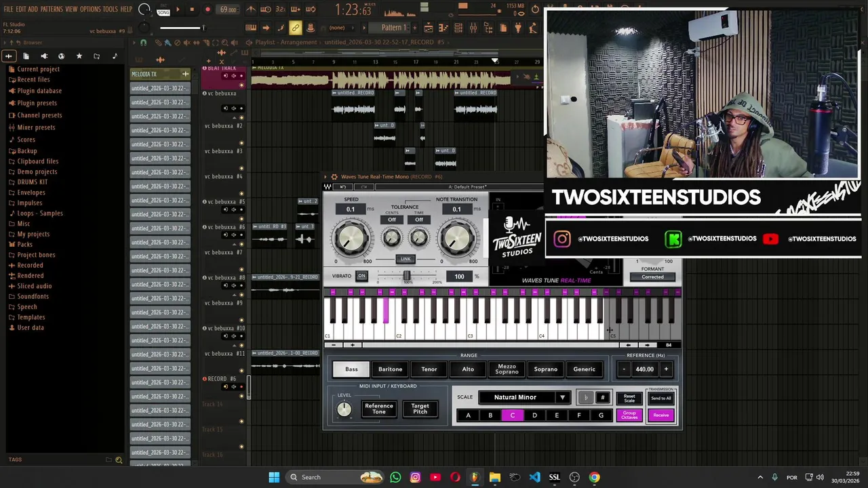Click the Target Pitch button
The height and width of the screenshot is (488, 868).
click(x=420, y=409)
